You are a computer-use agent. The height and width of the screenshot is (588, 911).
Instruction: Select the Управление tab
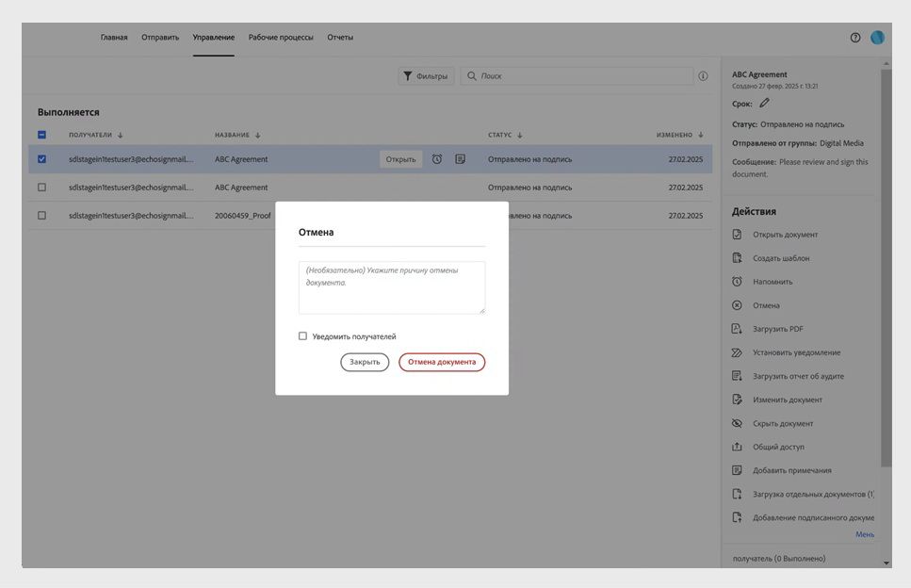[x=214, y=38]
